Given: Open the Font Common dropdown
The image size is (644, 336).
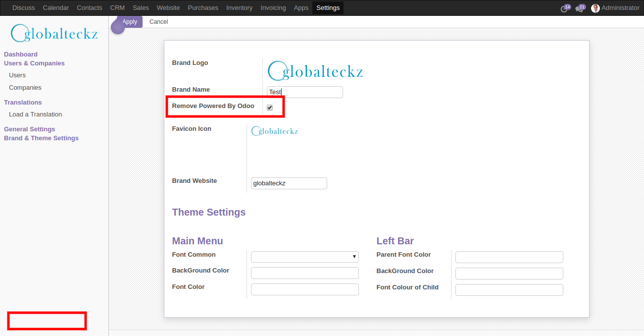Looking at the screenshot, I should pyautogui.click(x=305, y=257).
